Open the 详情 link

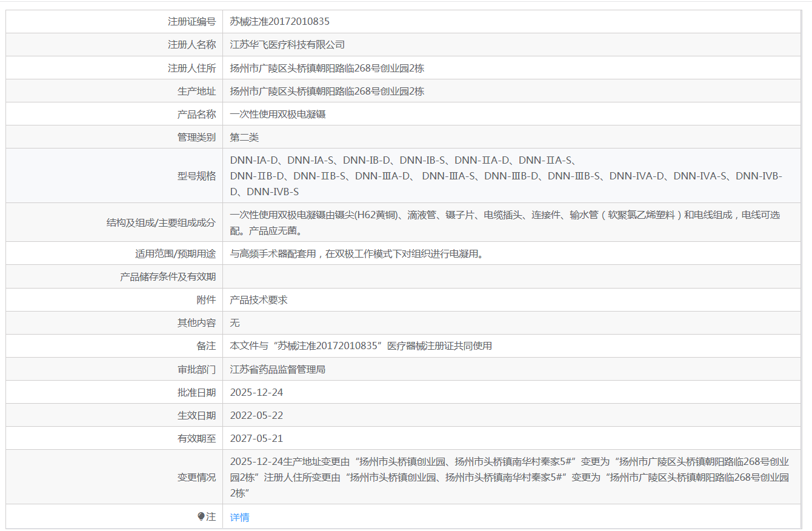[239, 517]
